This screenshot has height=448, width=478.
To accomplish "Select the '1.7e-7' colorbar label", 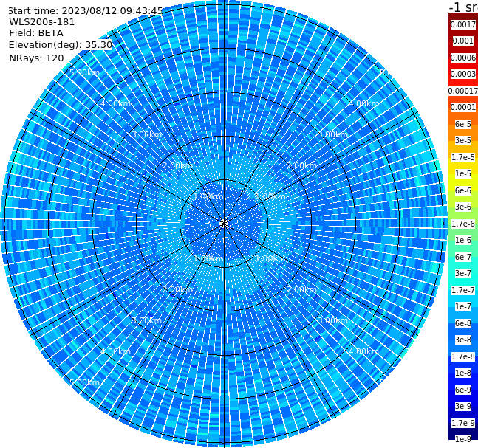I will tap(463, 290).
